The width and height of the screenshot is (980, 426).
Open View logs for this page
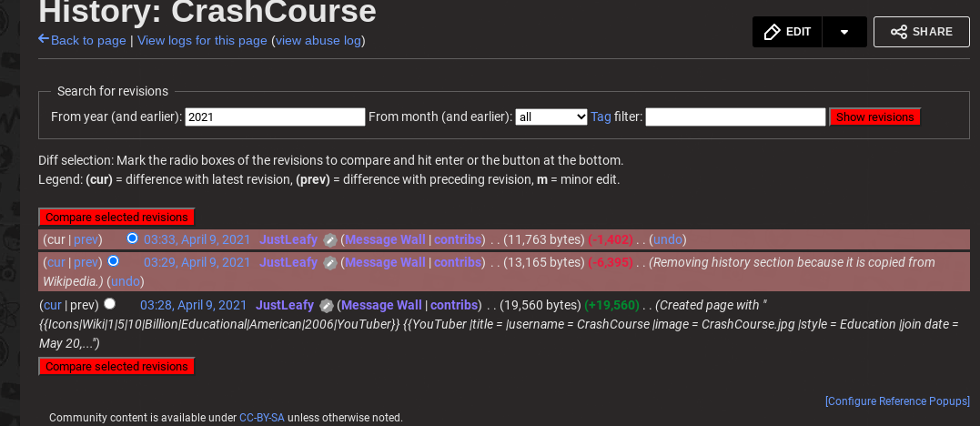202,41
